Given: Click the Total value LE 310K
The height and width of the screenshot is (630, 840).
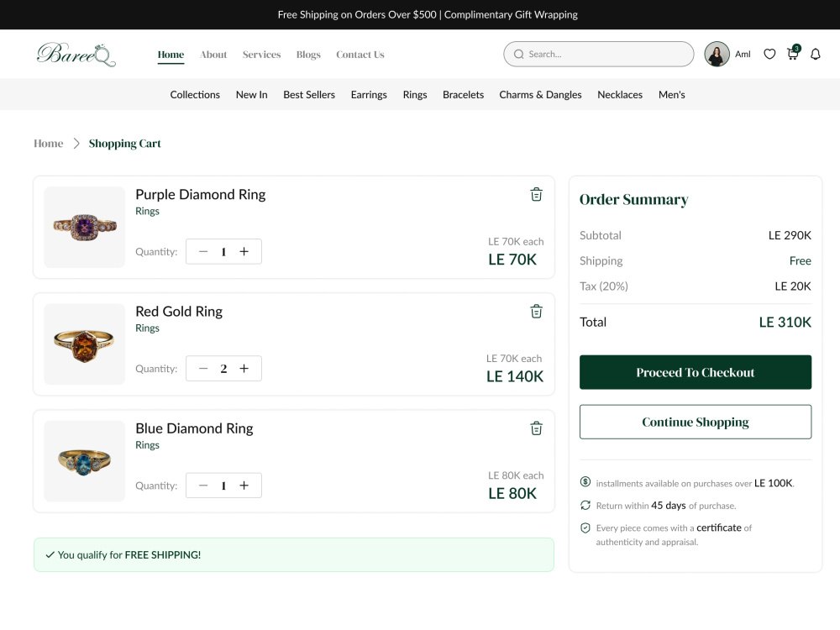Looking at the screenshot, I should (785, 322).
